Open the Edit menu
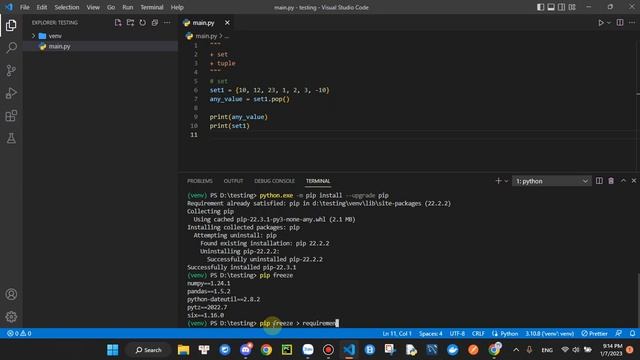This screenshot has width=640, height=360. click(42, 7)
